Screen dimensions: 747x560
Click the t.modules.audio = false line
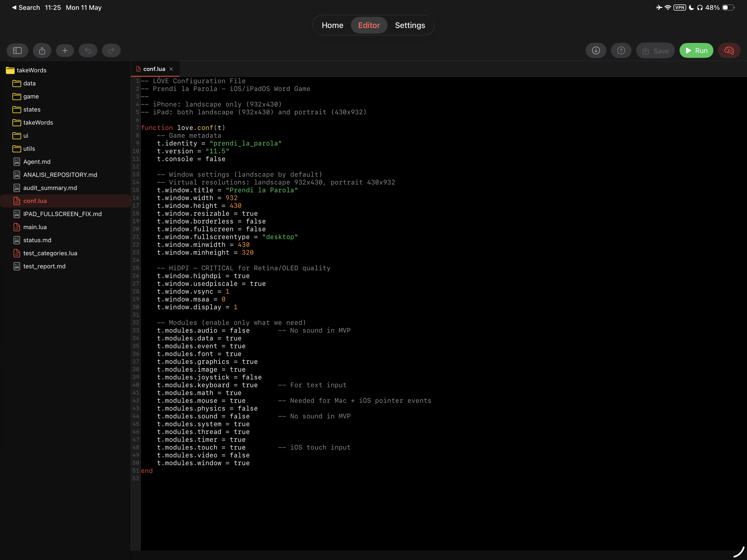(203, 330)
